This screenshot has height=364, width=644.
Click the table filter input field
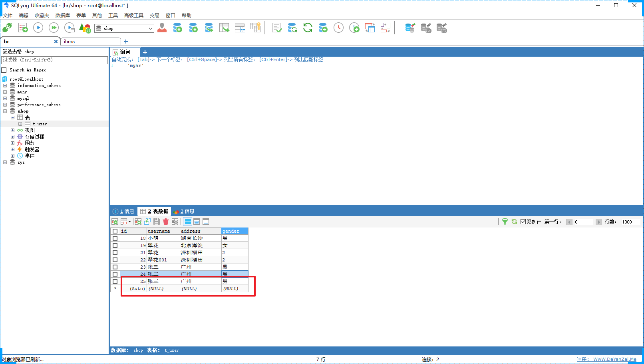55,60
